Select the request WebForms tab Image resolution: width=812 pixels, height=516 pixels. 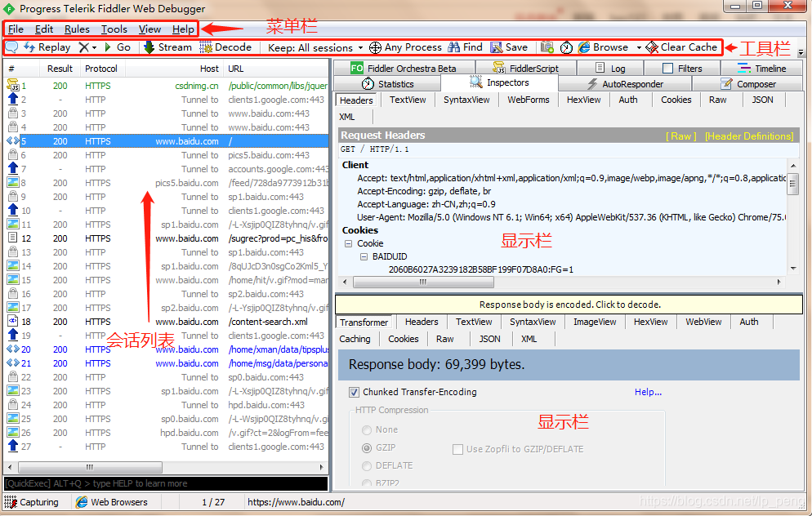click(529, 100)
